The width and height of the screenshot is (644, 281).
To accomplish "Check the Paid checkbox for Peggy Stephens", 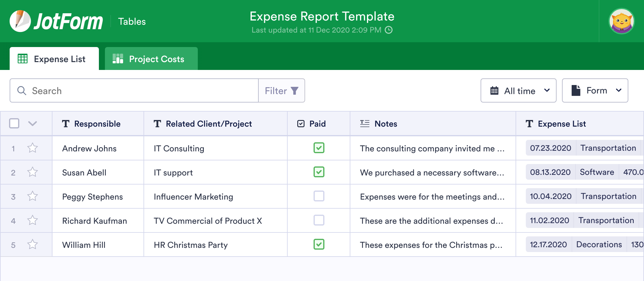I will coord(319,196).
